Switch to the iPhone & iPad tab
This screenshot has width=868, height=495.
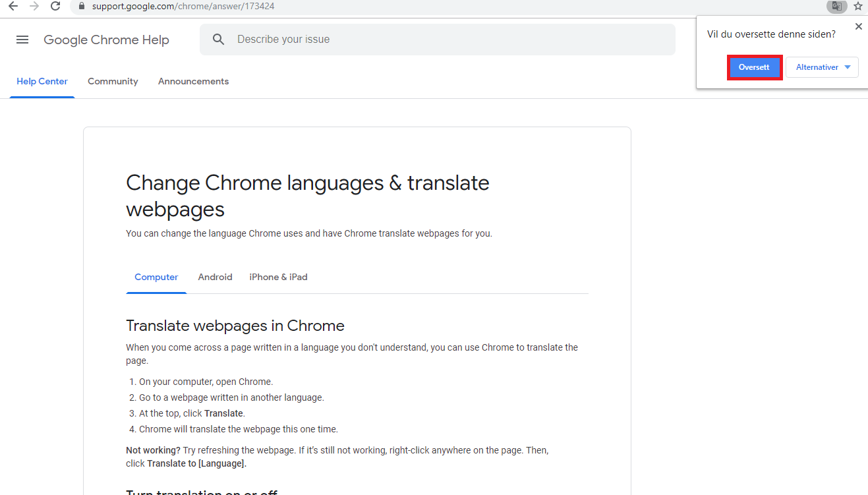[278, 277]
